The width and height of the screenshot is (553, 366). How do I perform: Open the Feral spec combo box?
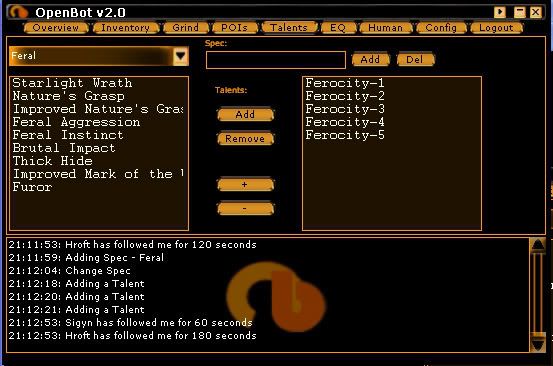pos(99,56)
